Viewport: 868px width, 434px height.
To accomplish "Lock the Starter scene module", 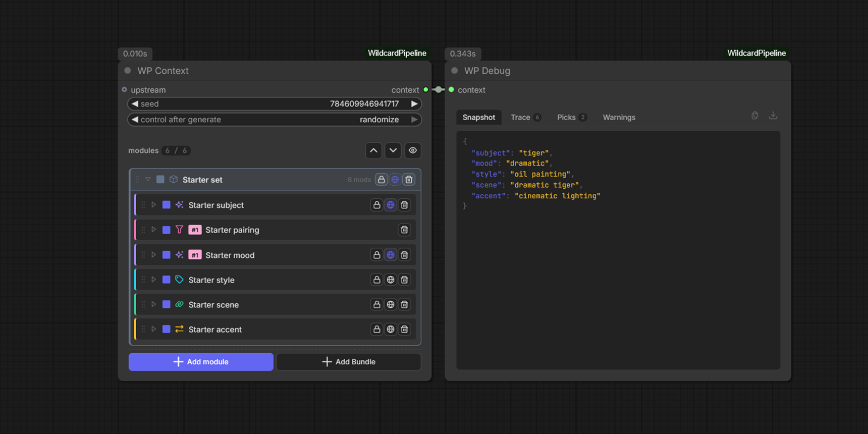I will coord(376,304).
